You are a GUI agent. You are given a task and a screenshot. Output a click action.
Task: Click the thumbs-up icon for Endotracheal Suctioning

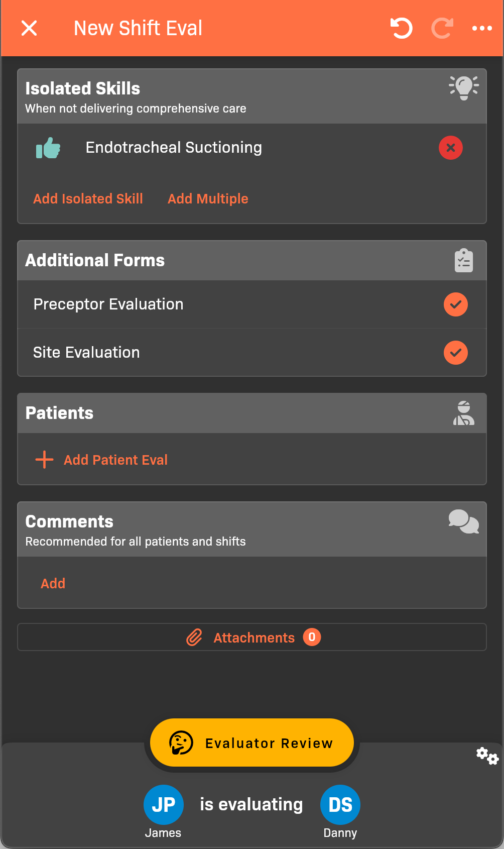48,148
